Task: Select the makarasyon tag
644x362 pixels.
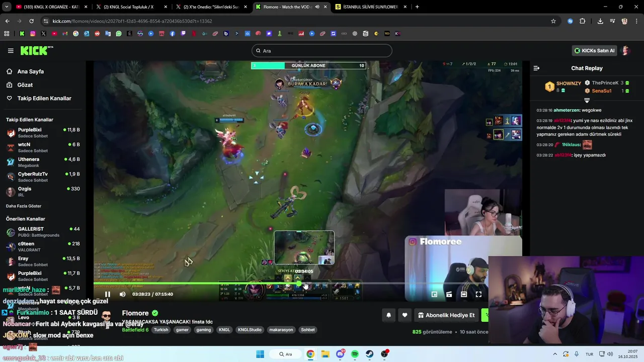Action: pos(281,330)
